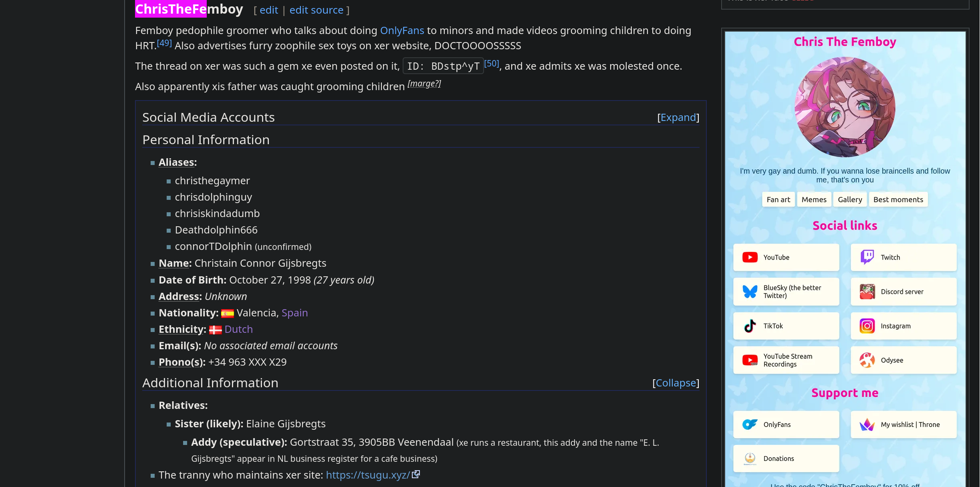Screen dimensions: 980x487
Task: Expand the Social Media Accounts section
Action: 678,117
